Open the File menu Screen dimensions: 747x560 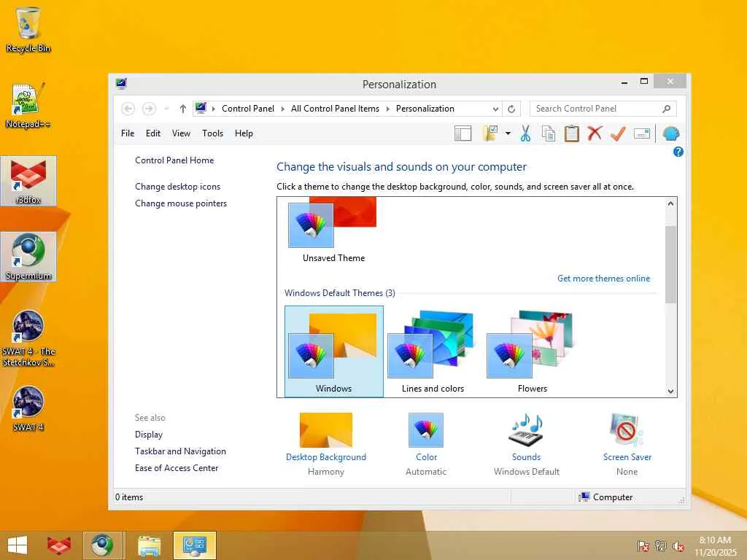click(128, 133)
